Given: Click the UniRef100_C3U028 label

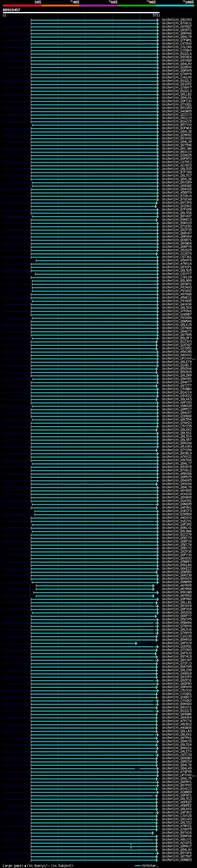Looking at the screenshot, I should pyautogui.click(x=176, y=815).
